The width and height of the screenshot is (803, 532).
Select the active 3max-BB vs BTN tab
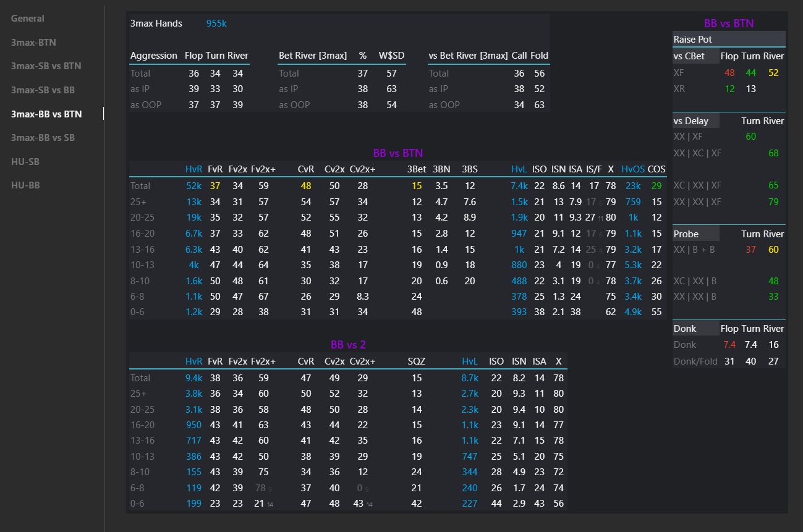pyautogui.click(x=46, y=114)
